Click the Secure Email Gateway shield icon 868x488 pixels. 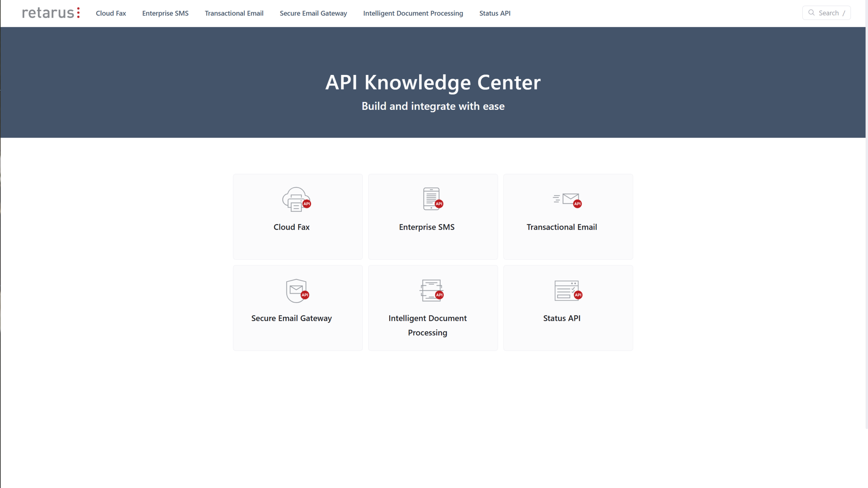coord(297,291)
